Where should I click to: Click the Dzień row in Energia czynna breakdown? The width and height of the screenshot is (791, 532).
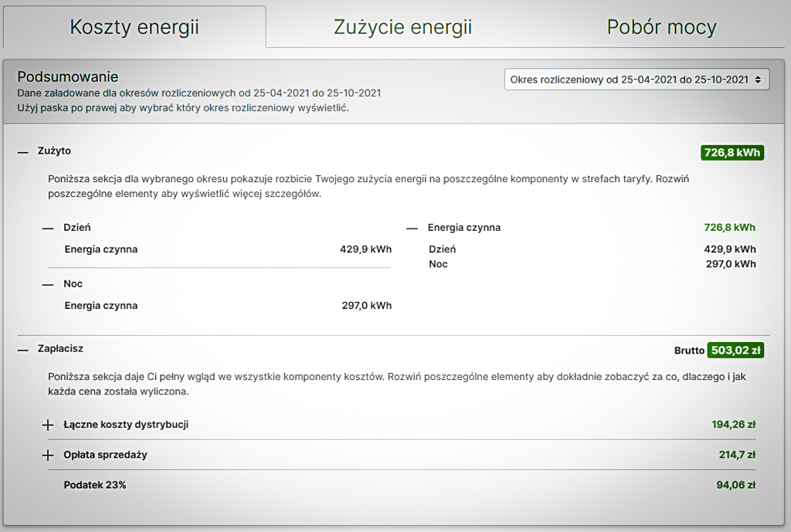click(x=592, y=249)
